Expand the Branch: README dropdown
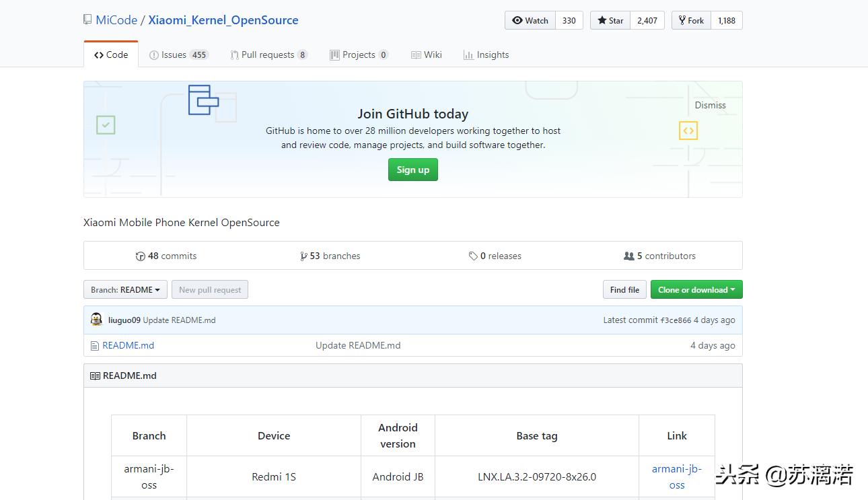The height and width of the screenshot is (500, 868). (125, 289)
